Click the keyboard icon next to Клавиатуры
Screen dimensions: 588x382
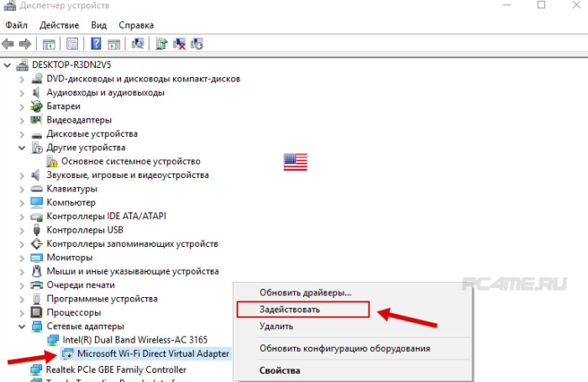pyautogui.click(x=37, y=189)
